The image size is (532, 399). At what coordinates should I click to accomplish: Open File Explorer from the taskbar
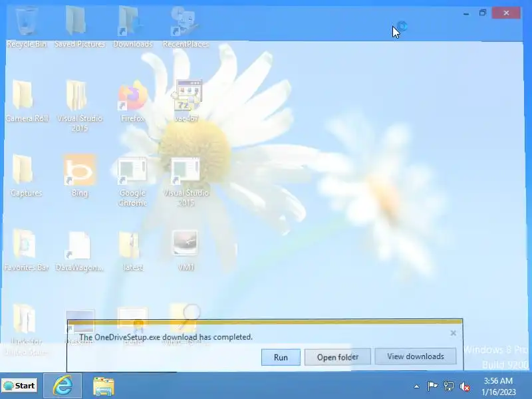click(x=104, y=386)
